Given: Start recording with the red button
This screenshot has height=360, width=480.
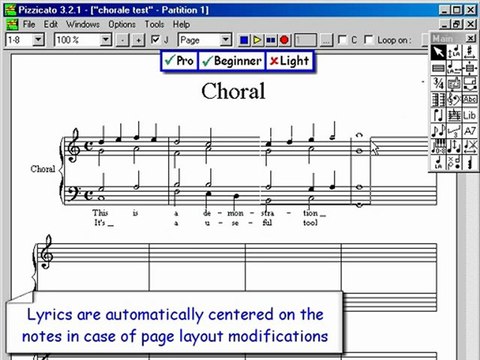Looking at the screenshot, I should (284, 40).
